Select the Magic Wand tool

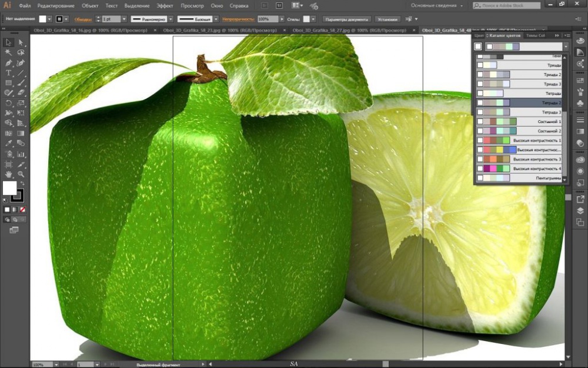[9, 52]
